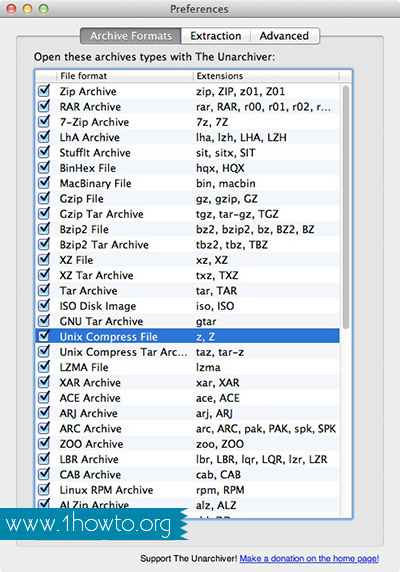Image resolution: width=400 pixels, height=572 pixels.
Task: Select the 'Gzip Tar Archive' row text
Action: 101,214
